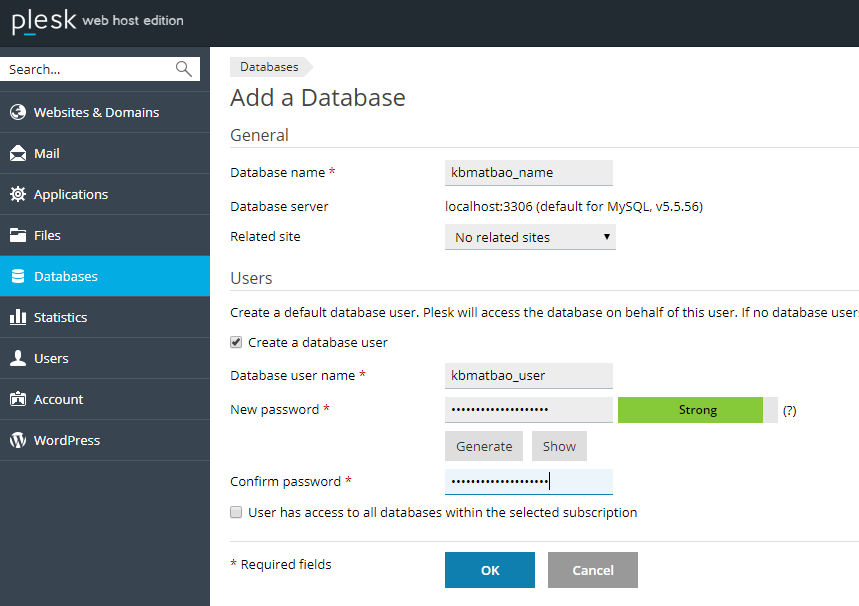Viewport: 859px width, 606px height.
Task: Click OK to create the database
Action: pos(490,570)
